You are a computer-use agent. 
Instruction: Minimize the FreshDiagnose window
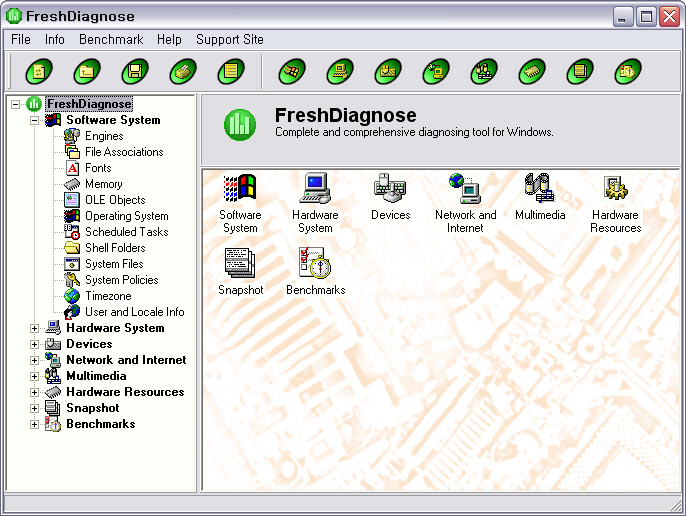[x=622, y=17]
